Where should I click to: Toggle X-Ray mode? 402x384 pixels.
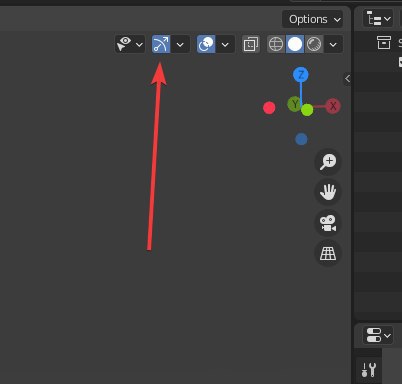[251, 44]
